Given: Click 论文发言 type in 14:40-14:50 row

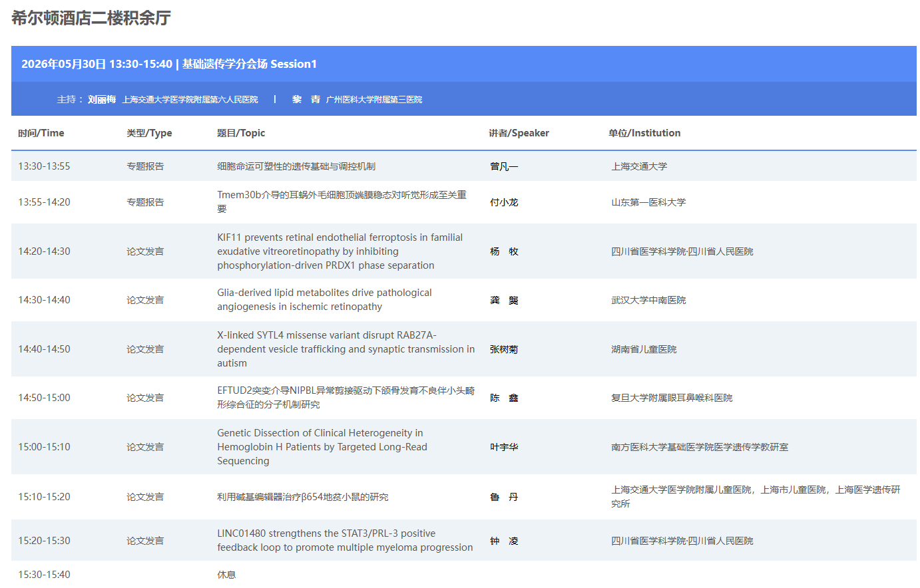Looking at the screenshot, I should tap(145, 349).
